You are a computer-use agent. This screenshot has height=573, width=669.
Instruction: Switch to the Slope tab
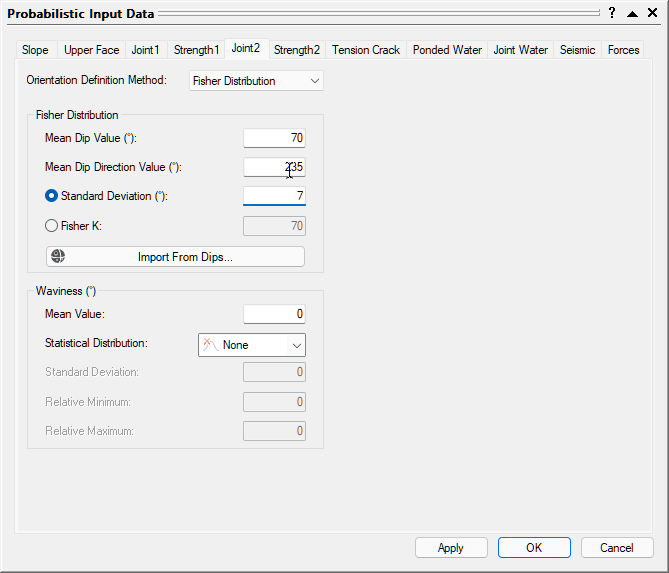click(35, 50)
